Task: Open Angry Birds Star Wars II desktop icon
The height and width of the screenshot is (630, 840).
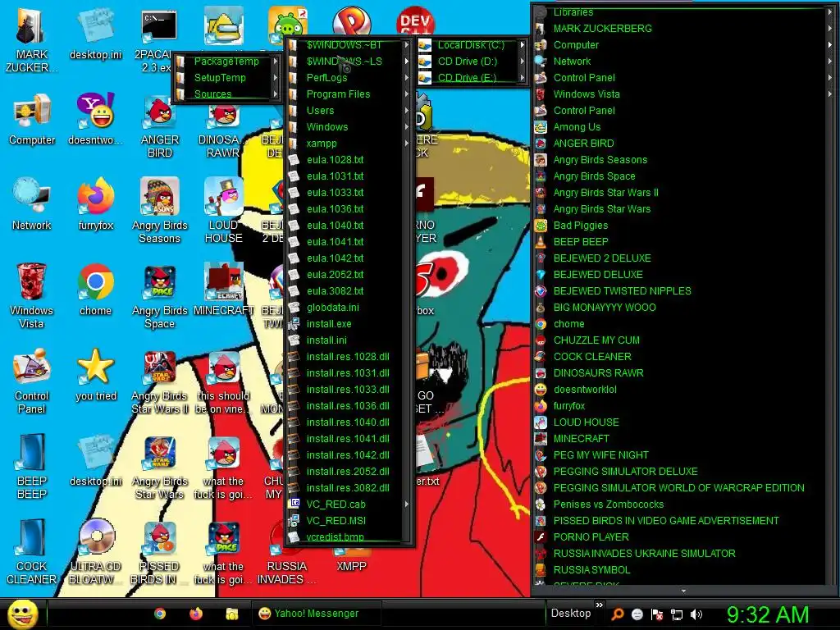Action: pyautogui.click(x=160, y=381)
